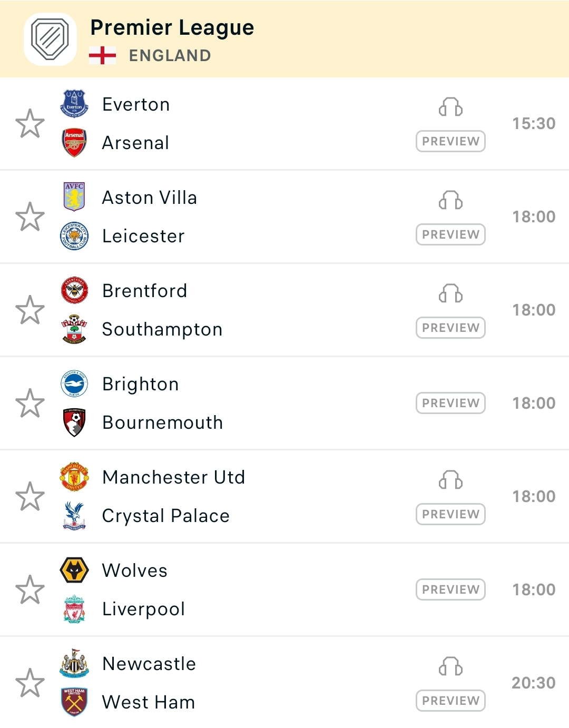
Task: Star the Brighton vs Bournemouth match
Action: pyautogui.click(x=30, y=404)
